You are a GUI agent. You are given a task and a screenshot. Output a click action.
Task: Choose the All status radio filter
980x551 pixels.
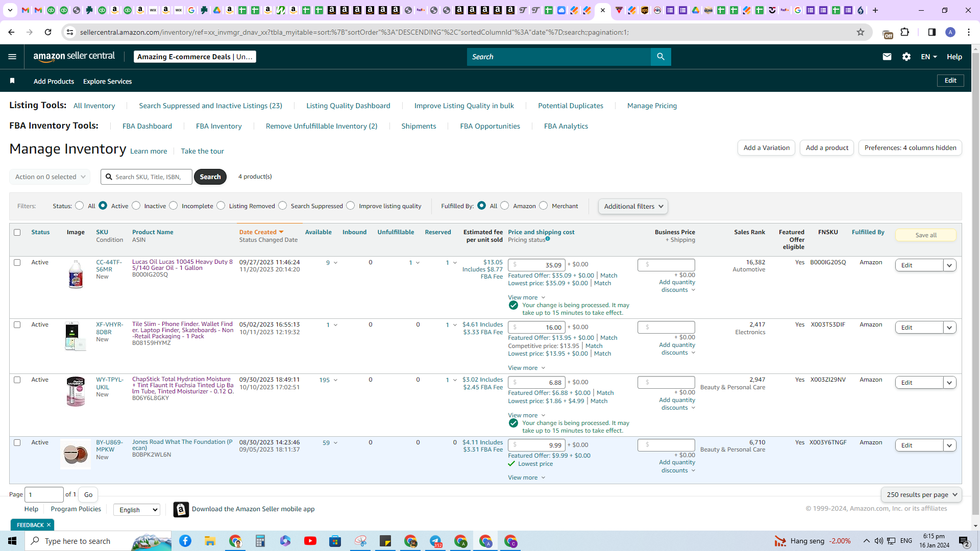79,206
